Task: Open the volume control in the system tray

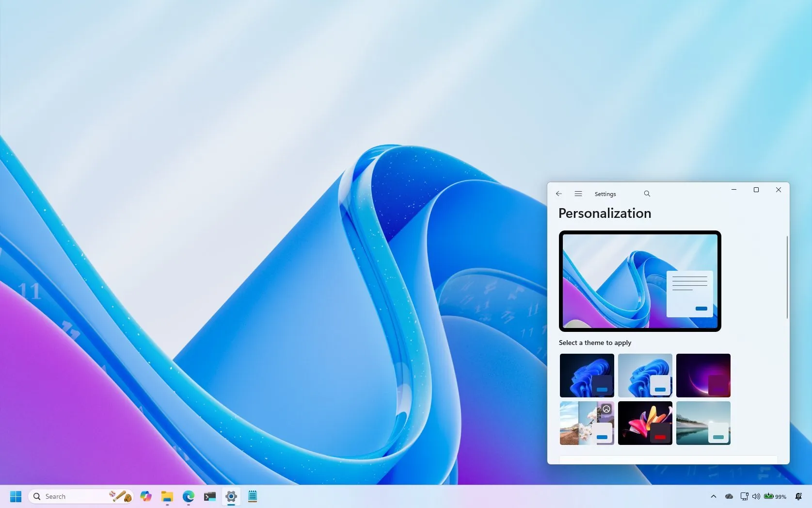Action: coord(756,496)
